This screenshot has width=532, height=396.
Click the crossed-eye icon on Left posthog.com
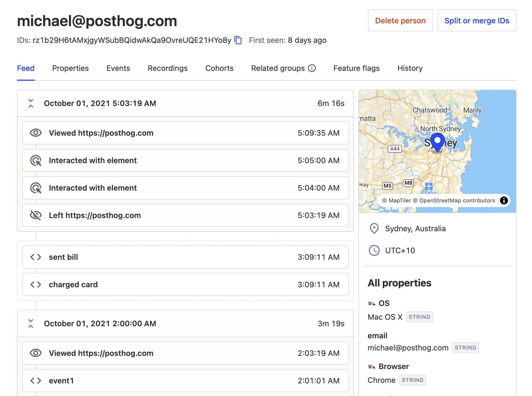(x=36, y=215)
